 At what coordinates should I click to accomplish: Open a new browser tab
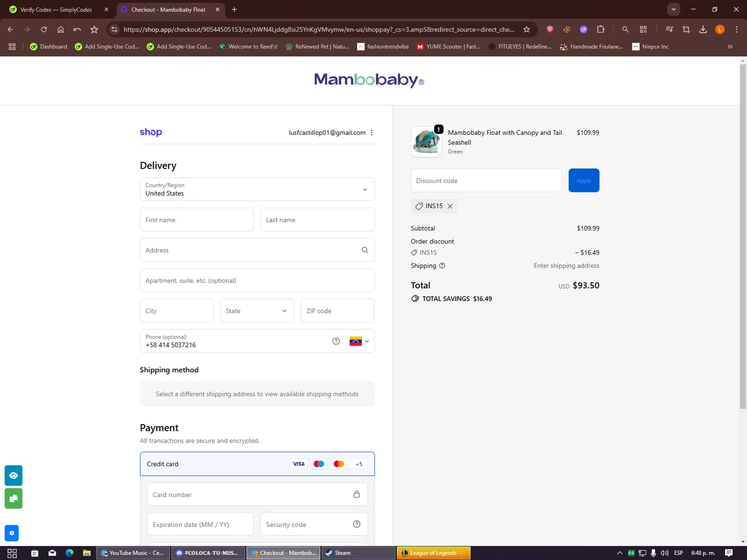(x=234, y=9)
